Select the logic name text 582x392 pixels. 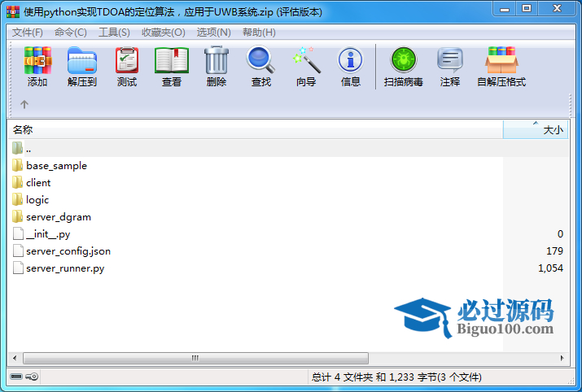pyautogui.click(x=37, y=200)
